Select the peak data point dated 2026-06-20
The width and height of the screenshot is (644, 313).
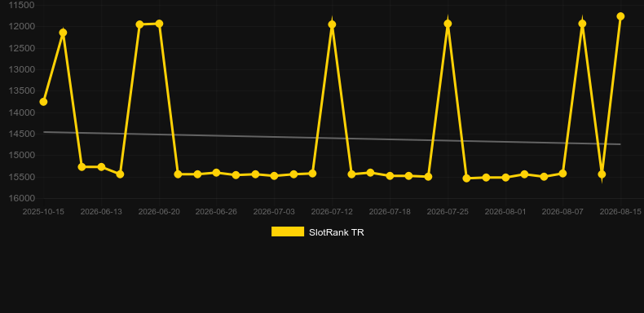click(159, 24)
